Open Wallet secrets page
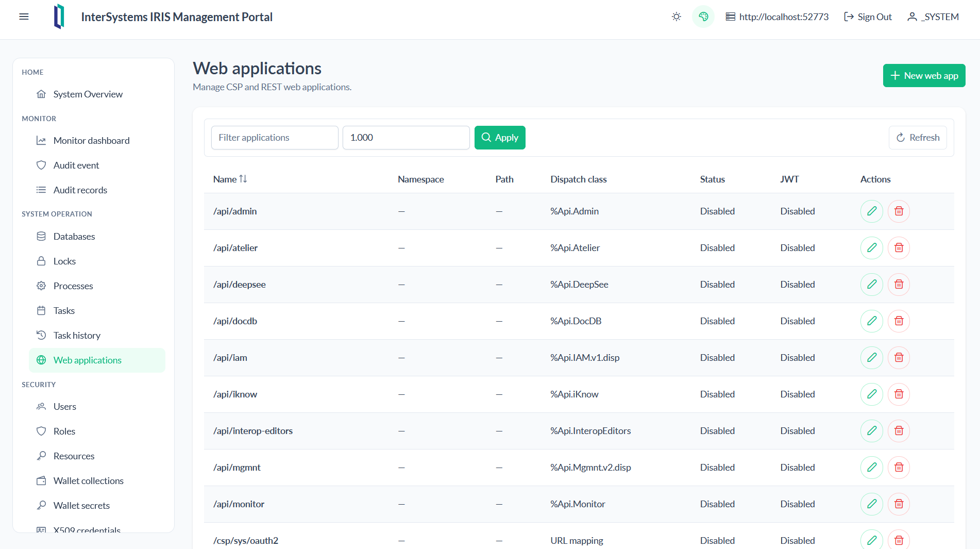 click(97, 506)
